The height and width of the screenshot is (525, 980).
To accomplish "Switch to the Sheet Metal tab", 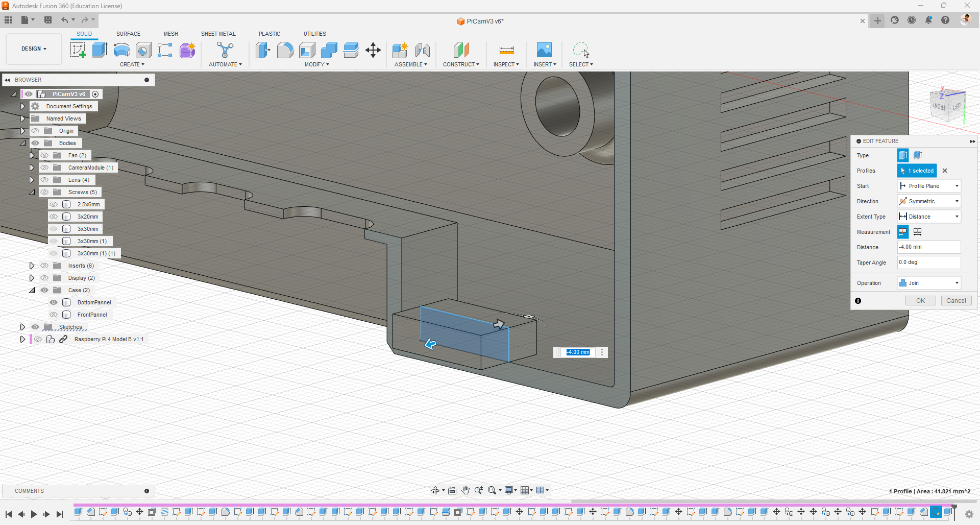I will click(218, 34).
